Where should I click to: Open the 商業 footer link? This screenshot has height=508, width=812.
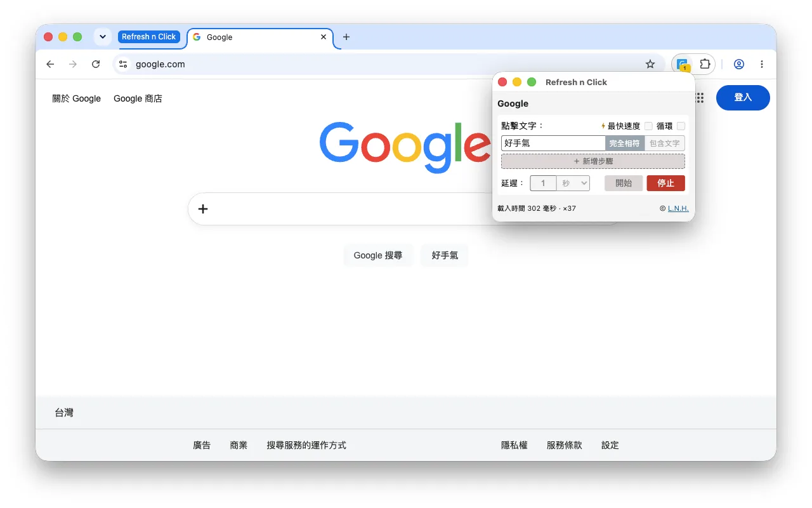(239, 445)
